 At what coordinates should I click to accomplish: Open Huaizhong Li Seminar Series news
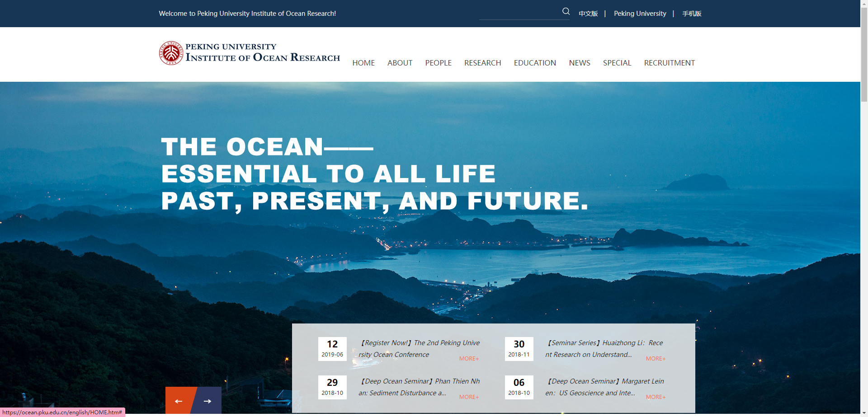604,349
